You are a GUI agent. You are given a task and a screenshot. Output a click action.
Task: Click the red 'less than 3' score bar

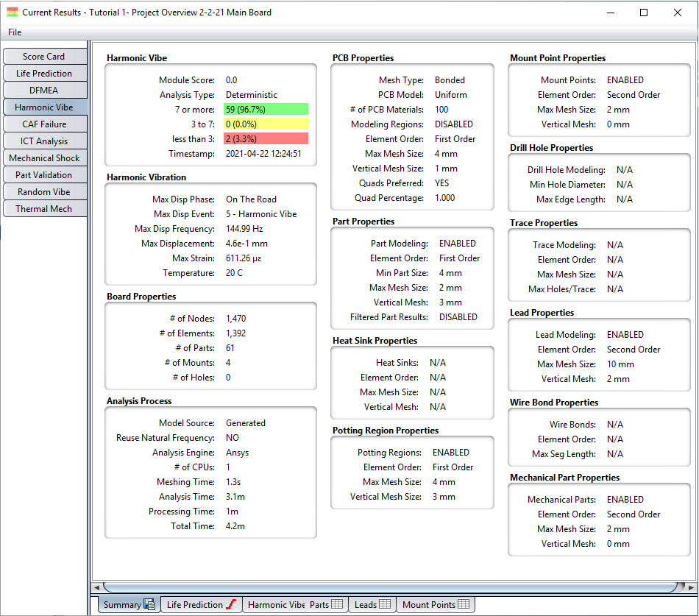click(x=266, y=139)
